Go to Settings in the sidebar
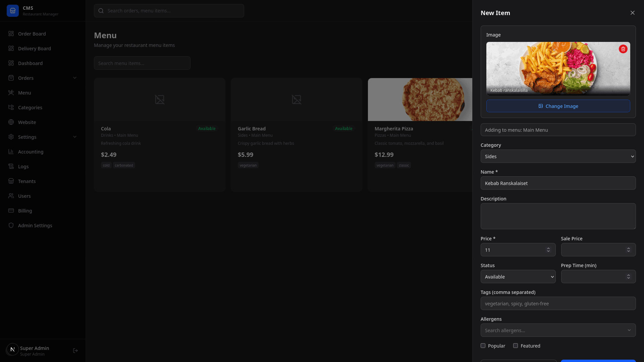The image size is (644, 362). 43,137
